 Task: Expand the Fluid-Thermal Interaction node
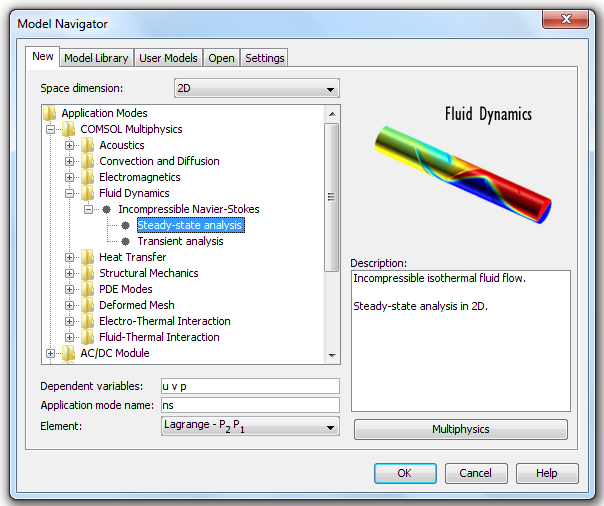coord(69,337)
